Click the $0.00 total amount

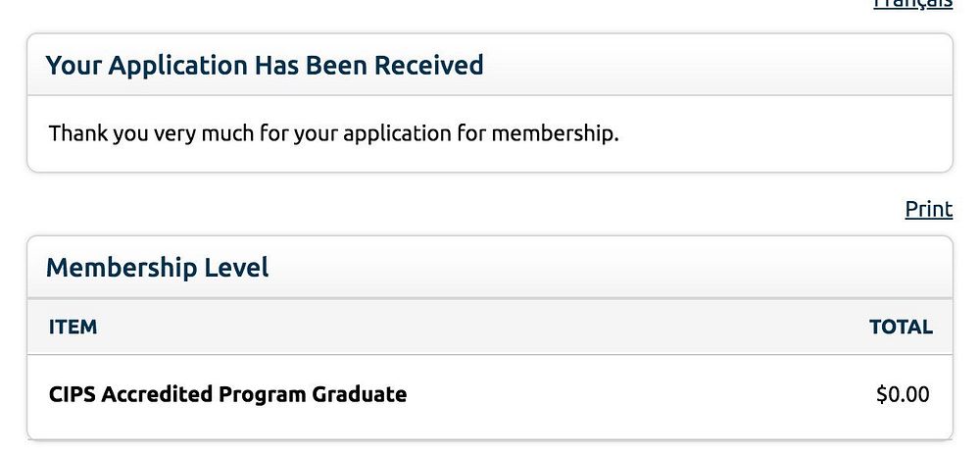pos(903,394)
